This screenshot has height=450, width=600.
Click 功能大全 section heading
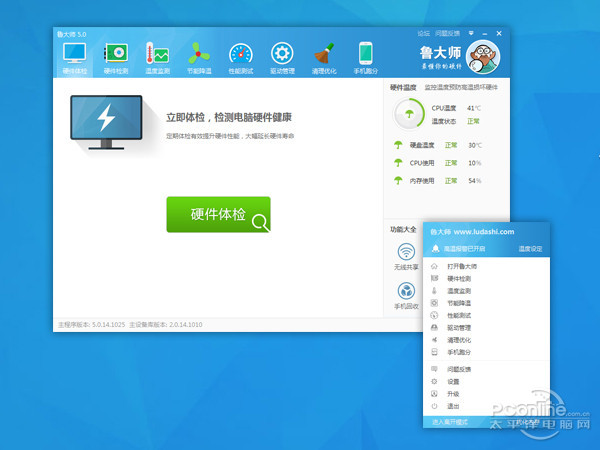pyautogui.click(x=403, y=229)
